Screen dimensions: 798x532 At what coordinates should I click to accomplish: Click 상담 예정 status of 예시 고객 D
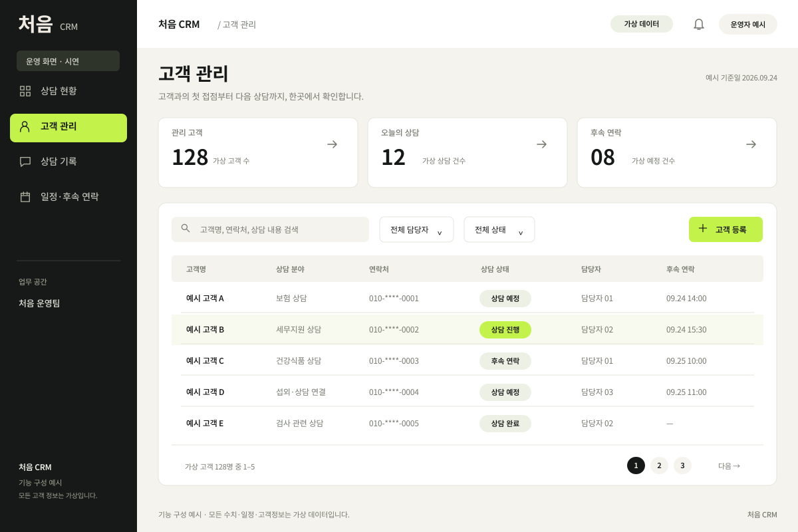(x=505, y=392)
